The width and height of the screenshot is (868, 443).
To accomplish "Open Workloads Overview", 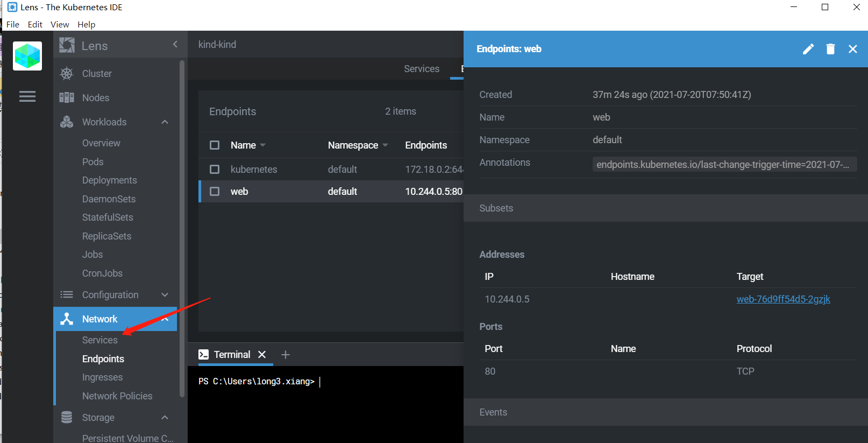I will coord(101,143).
